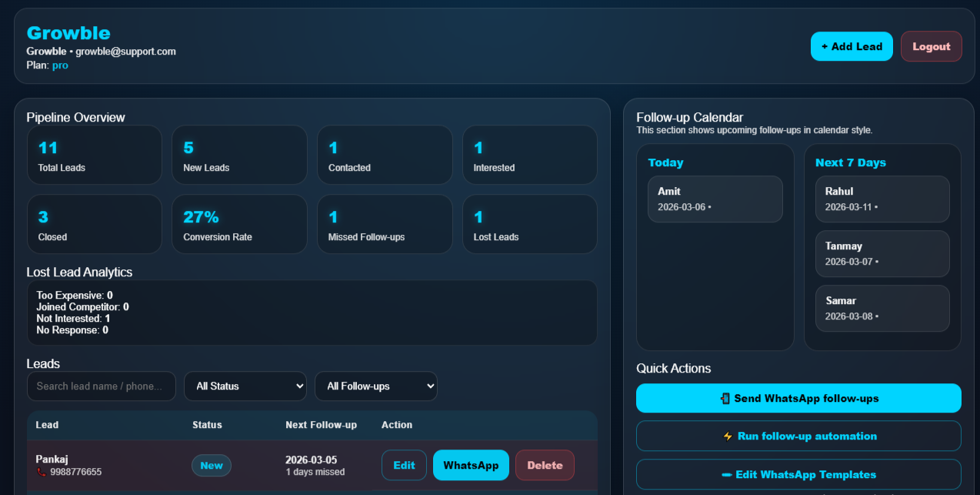980x495 pixels.
Task: Open Rahul's follow-up card
Action: pos(882,199)
